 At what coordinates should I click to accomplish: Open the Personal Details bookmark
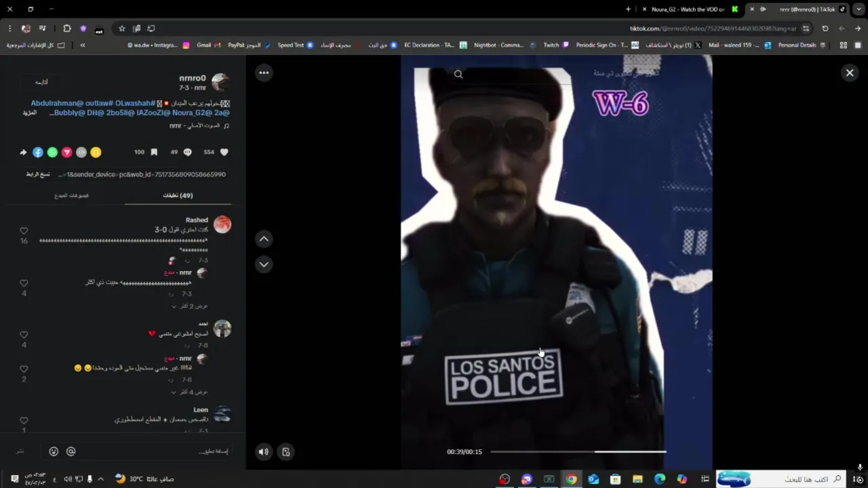(802, 45)
